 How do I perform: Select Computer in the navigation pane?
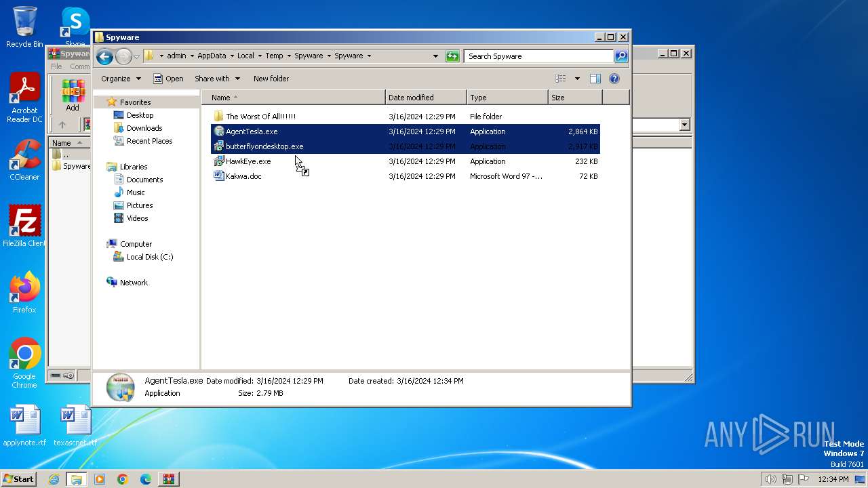[130, 244]
